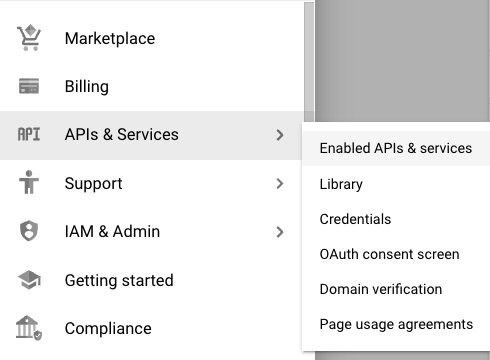Expand the APIs & Services submenu chevron
Image resolution: width=490 pixels, height=360 pixels.
coord(280,135)
